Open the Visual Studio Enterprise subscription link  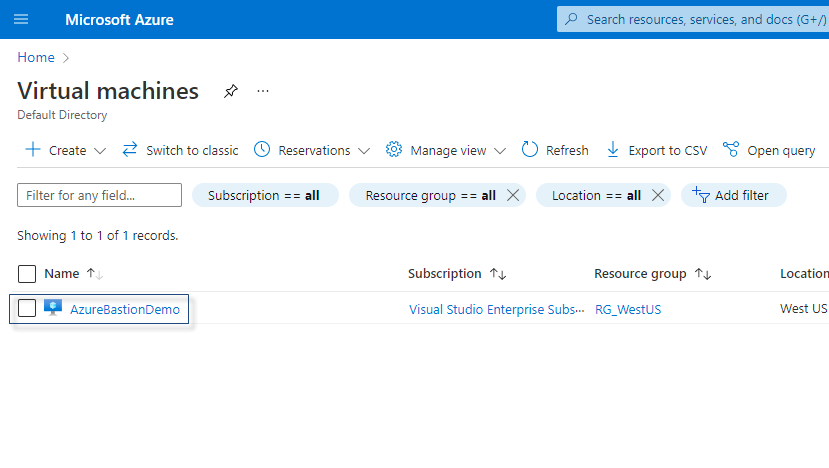(x=496, y=309)
